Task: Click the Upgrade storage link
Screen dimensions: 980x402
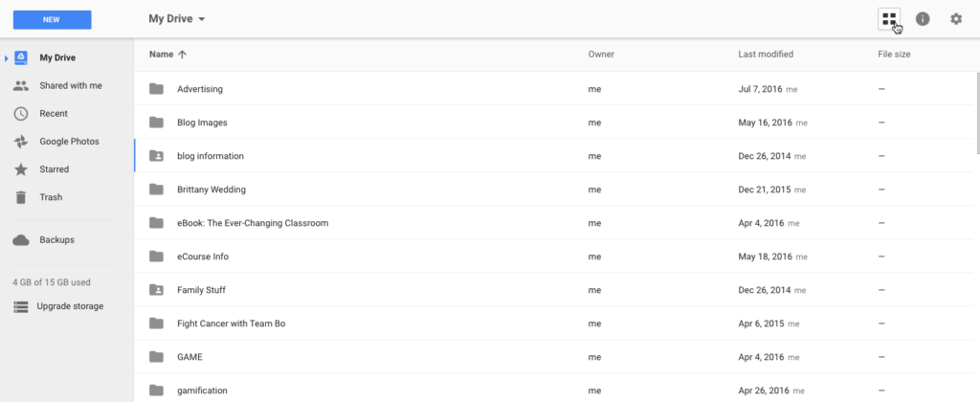Action: tap(70, 306)
